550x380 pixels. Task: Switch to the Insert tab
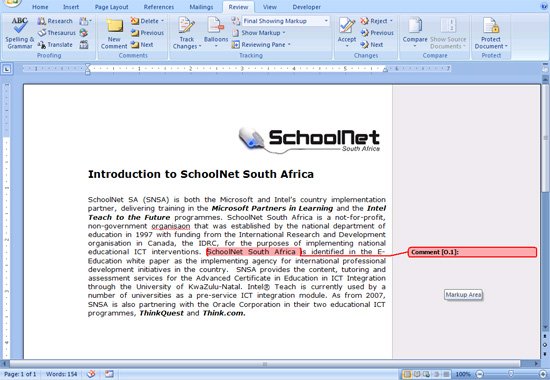click(x=71, y=7)
